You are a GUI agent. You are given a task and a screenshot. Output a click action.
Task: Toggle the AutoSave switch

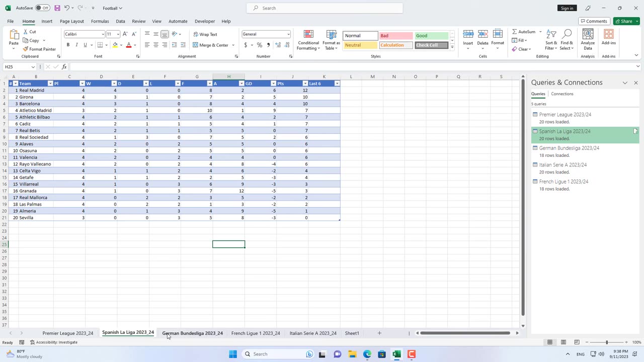pyautogui.click(x=42, y=8)
